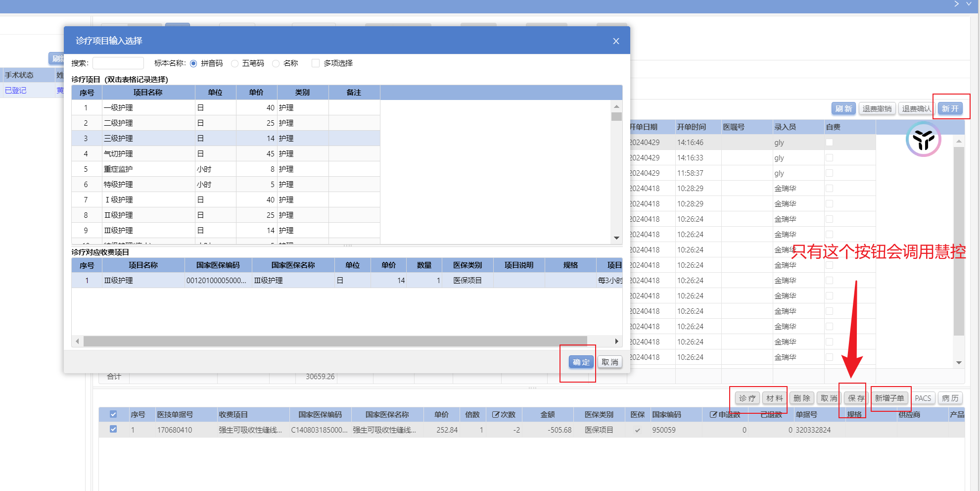980x491 pixels.
Task: Select the Ⅰ级护理 row
Action: coord(226,200)
